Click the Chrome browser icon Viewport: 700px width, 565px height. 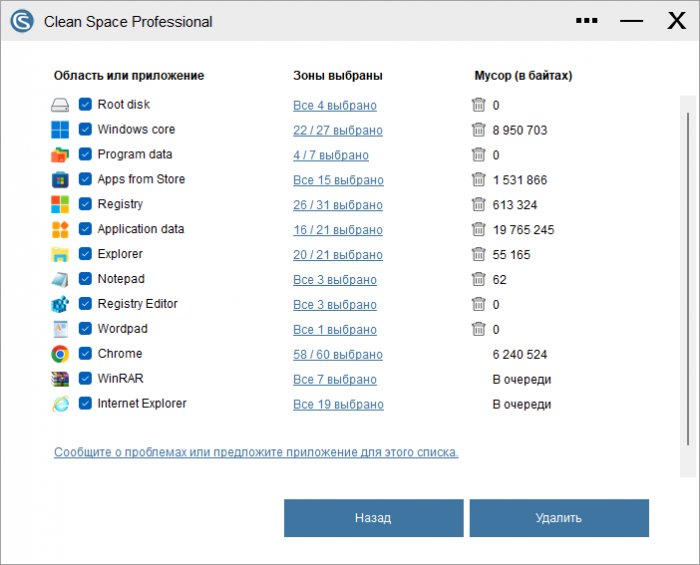(x=60, y=354)
